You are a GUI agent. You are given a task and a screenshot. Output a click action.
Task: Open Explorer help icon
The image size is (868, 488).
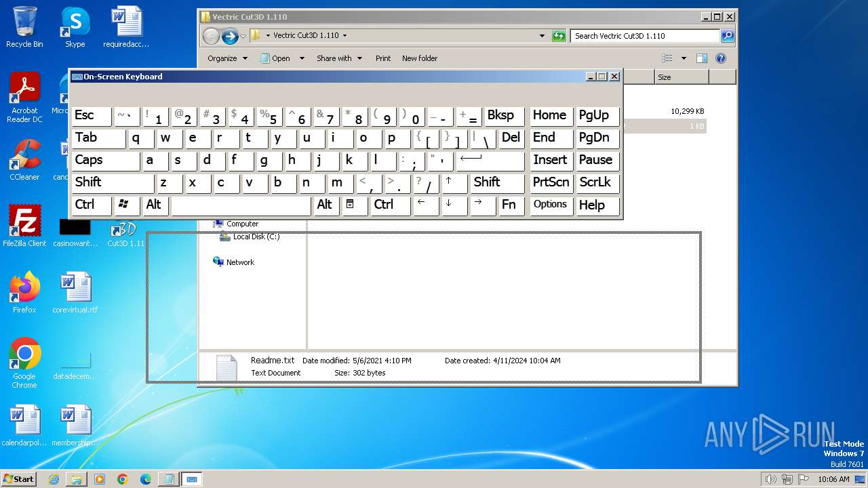(721, 58)
